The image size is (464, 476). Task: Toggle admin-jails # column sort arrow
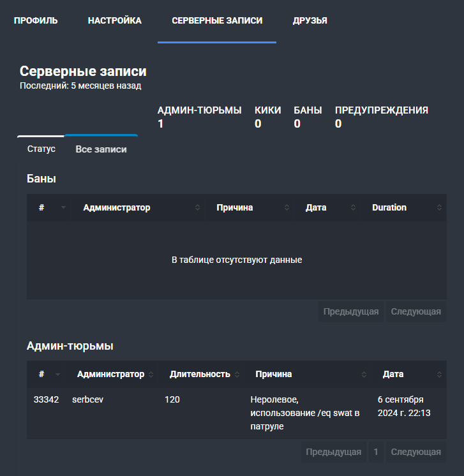pyautogui.click(x=57, y=375)
